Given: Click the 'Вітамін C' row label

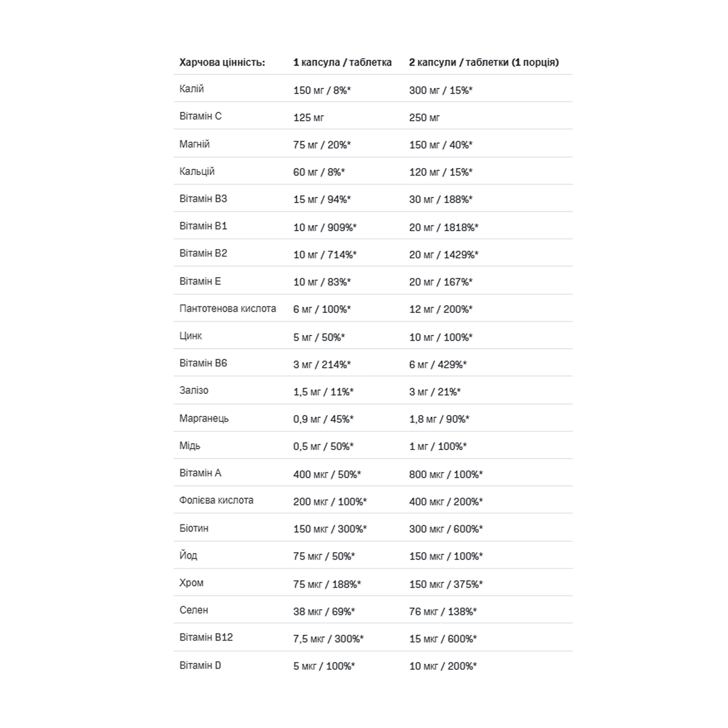Looking at the screenshot, I should (200, 116).
